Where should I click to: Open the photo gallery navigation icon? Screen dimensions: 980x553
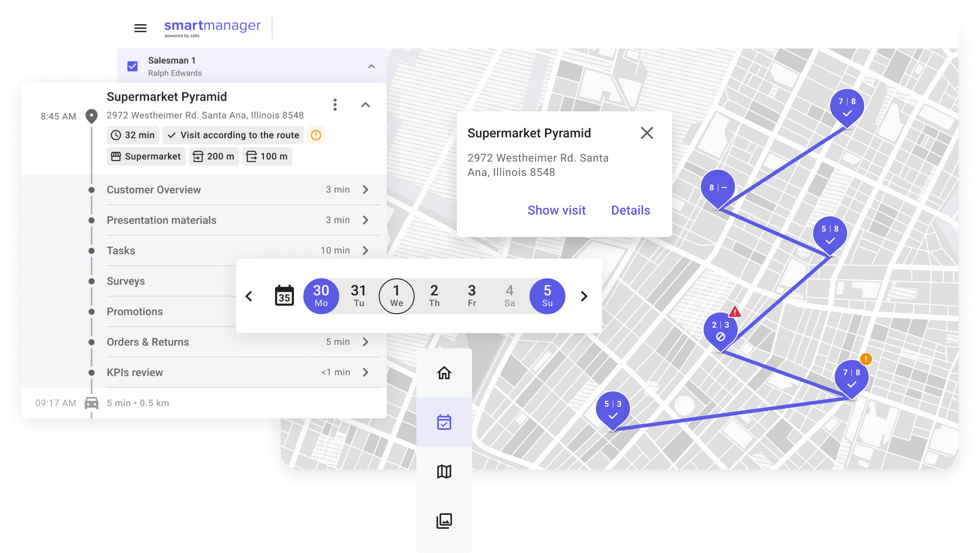(x=444, y=521)
